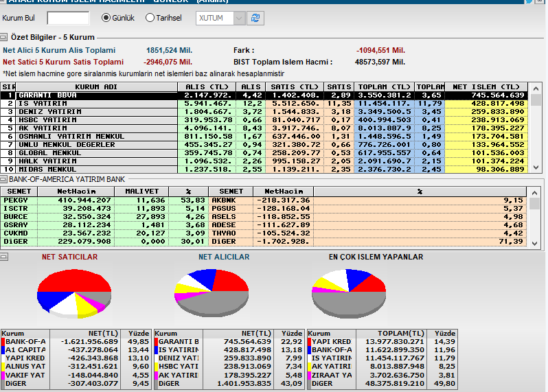Select the GARANTI BBVA row
Screen dimensions: 548x392
(x=264, y=95)
